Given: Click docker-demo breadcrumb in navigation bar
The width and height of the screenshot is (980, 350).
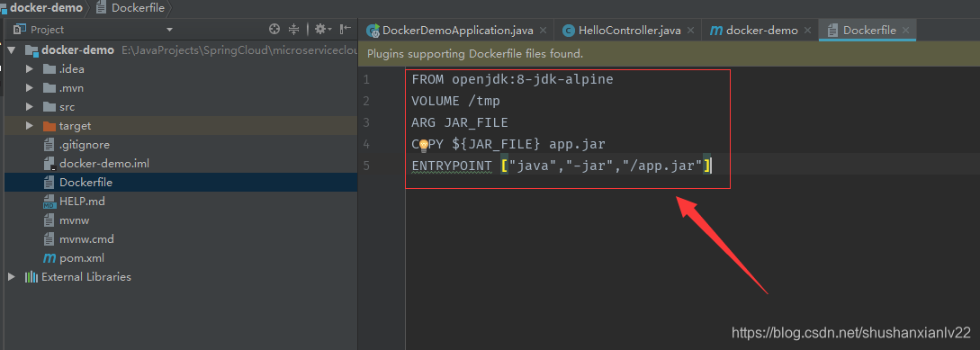Looking at the screenshot, I should click(46, 8).
